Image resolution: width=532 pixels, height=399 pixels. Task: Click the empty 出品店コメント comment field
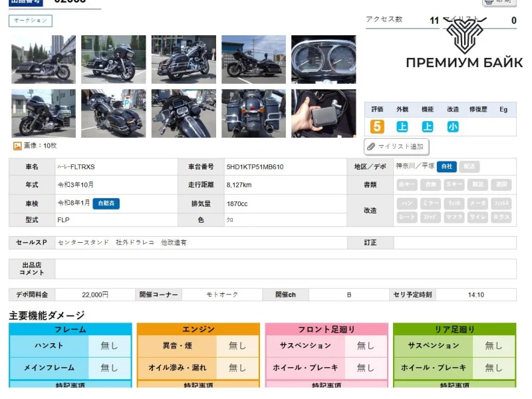[x=285, y=269]
